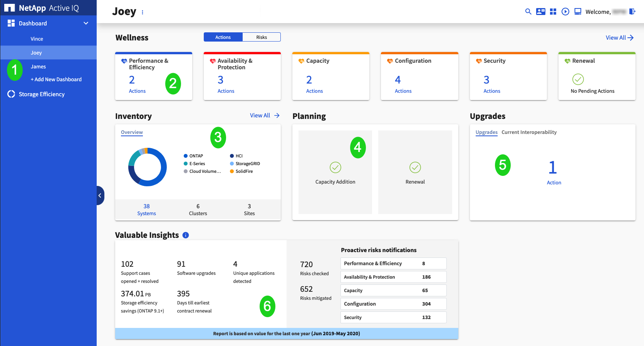The width and height of the screenshot is (644, 346).
Task: Collapse the Dashboard menu chevron
Action: pyautogui.click(x=86, y=23)
